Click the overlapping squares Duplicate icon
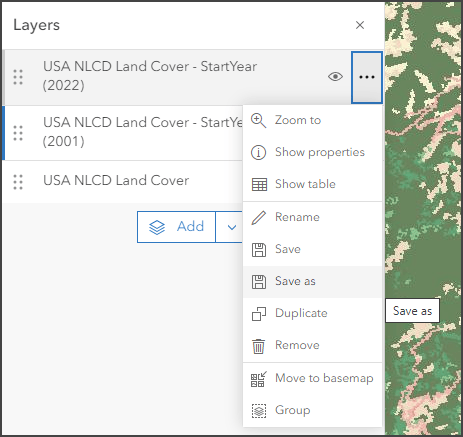Screen dimensions: 463x437 coord(259,314)
